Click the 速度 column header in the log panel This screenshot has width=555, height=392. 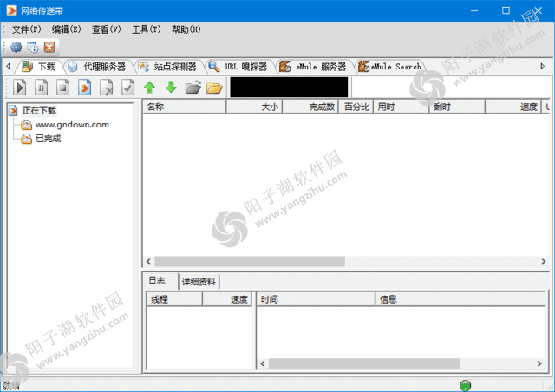[227, 299]
